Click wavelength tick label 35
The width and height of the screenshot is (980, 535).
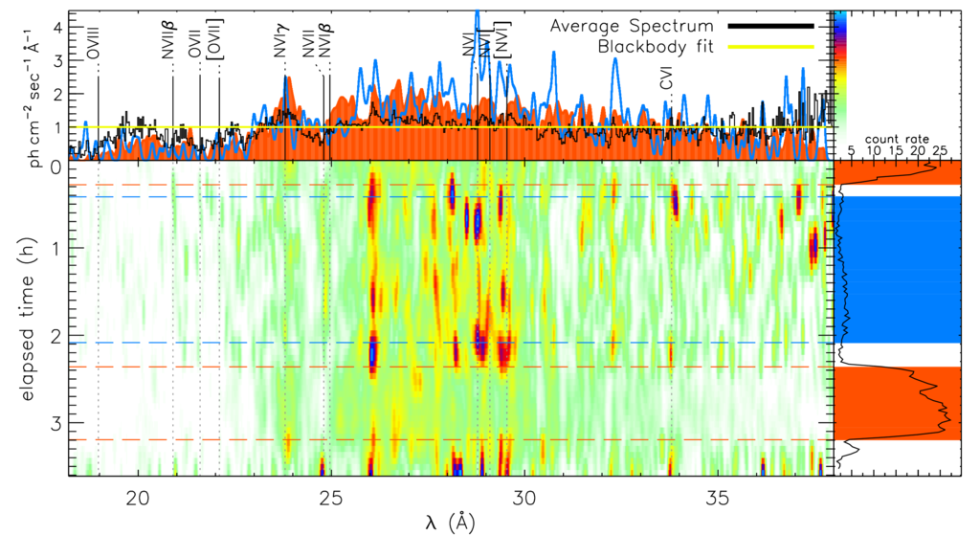[x=717, y=498]
